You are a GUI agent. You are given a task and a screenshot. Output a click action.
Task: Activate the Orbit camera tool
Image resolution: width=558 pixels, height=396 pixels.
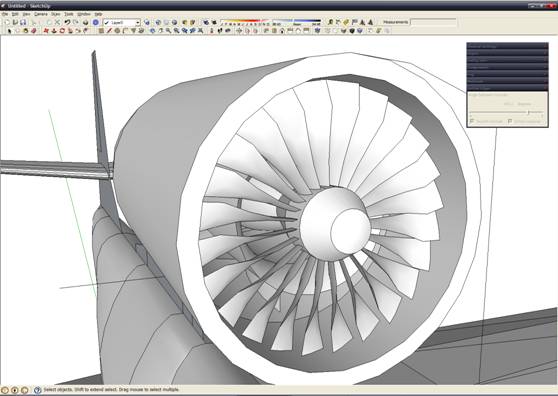[x=152, y=31]
